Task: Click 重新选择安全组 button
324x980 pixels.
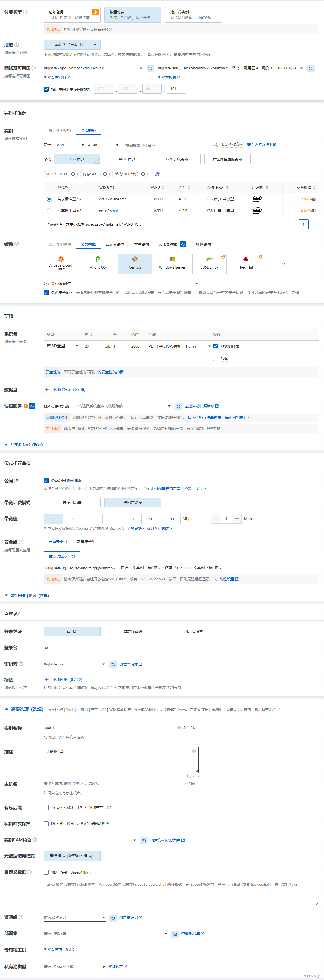Action: [62, 556]
